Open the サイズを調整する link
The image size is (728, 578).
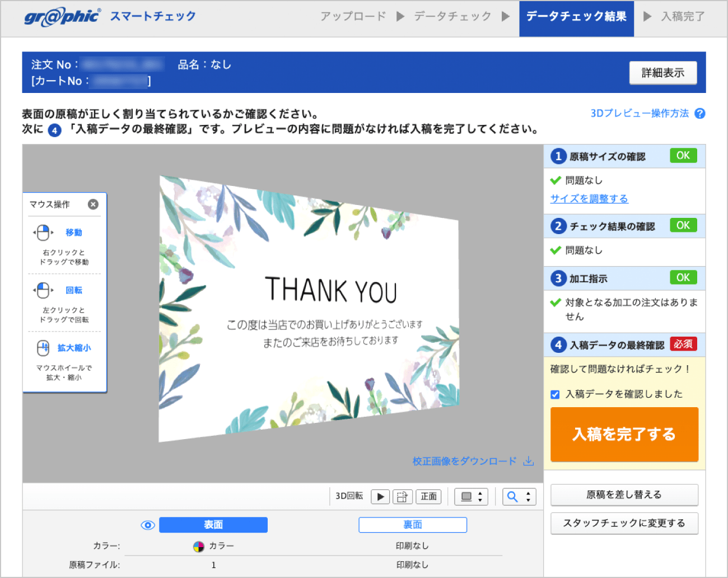589,198
